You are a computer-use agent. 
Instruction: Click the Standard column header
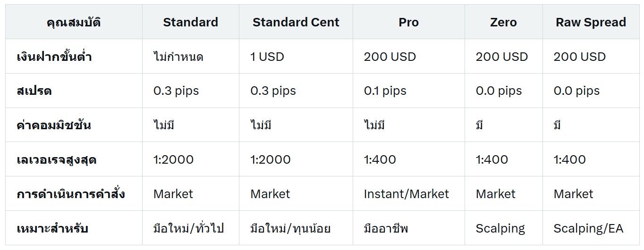click(x=190, y=22)
